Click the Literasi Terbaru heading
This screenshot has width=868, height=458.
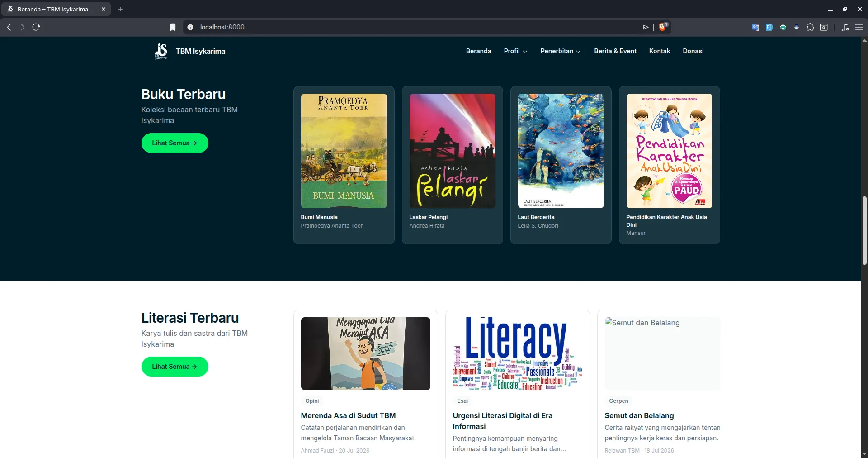190,318
